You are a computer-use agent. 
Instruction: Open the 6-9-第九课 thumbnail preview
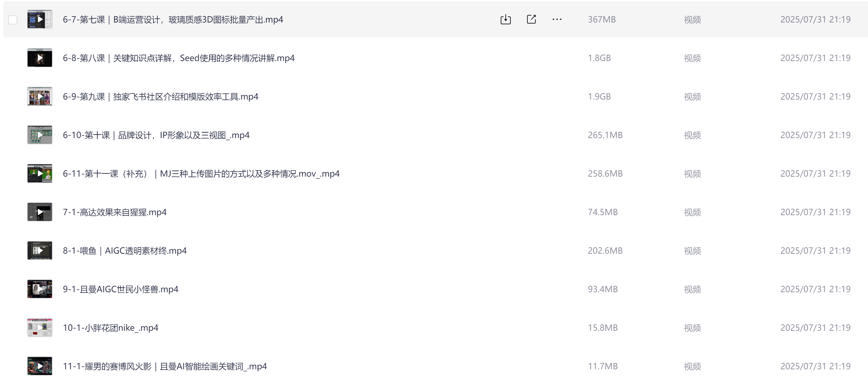click(x=40, y=96)
